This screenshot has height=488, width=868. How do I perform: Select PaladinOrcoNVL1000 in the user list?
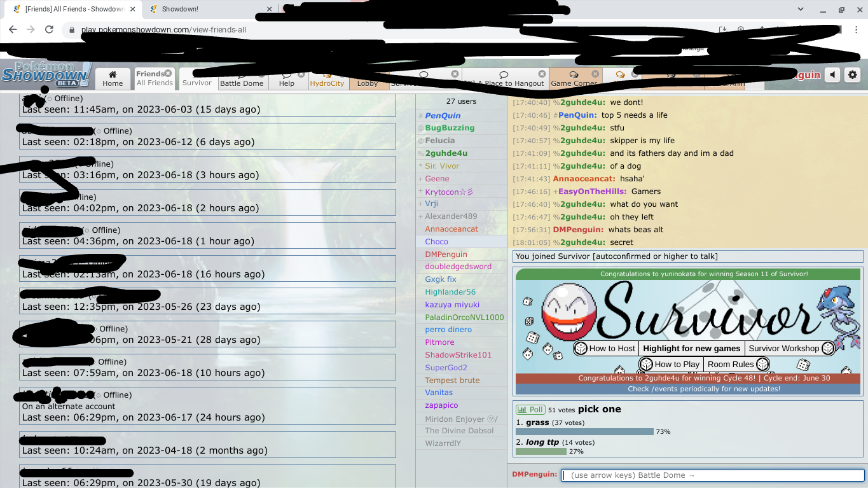tap(464, 317)
